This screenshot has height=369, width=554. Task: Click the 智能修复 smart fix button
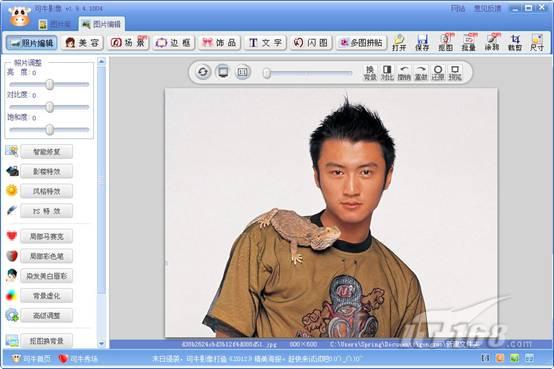pyautogui.click(x=46, y=152)
